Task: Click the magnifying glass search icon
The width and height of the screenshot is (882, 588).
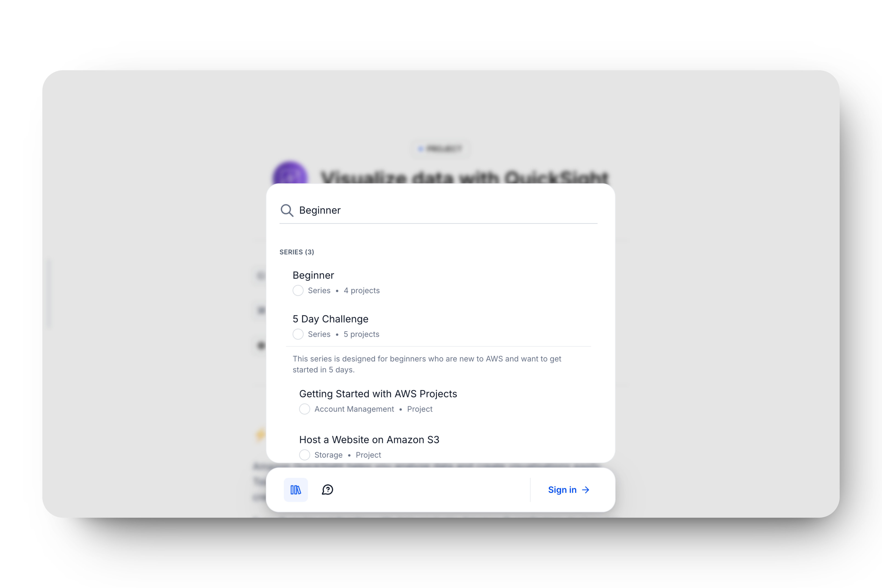Action: [287, 210]
